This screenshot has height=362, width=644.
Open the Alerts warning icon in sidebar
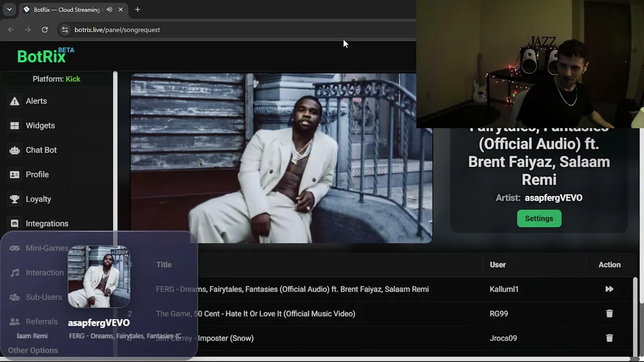point(15,101)
